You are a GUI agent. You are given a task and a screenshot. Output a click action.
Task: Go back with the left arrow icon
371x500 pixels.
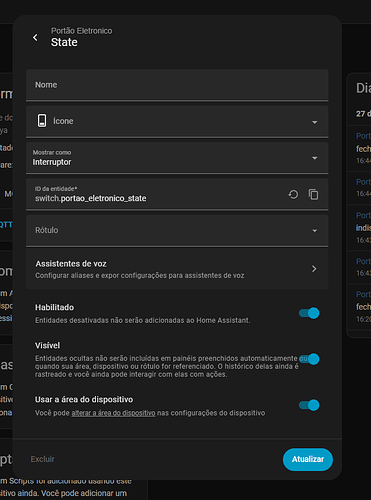(35, 37)
